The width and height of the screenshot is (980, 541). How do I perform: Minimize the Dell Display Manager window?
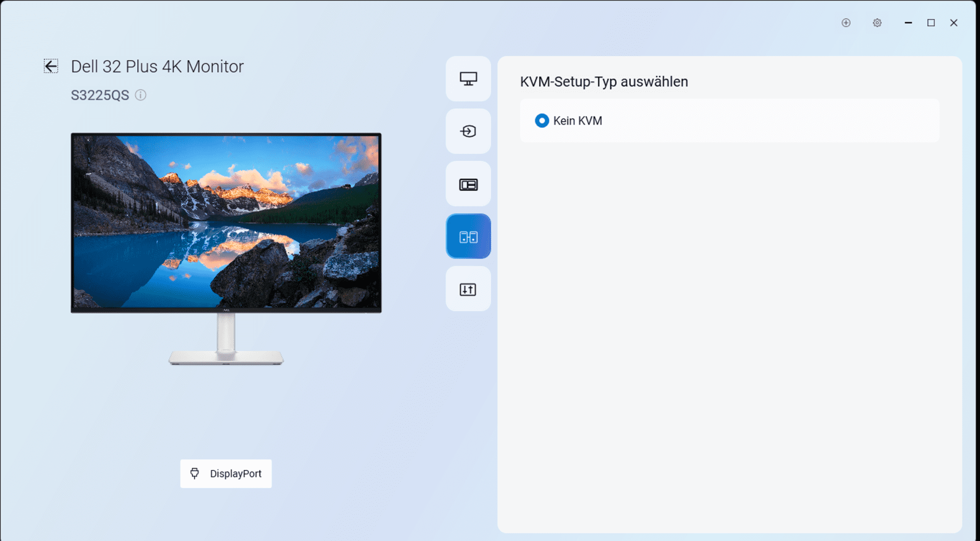pyautogui.click(x=908, y=22)
